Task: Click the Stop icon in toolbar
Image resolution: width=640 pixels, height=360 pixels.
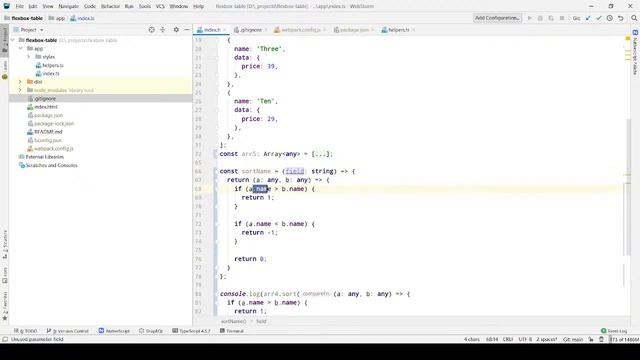Action: pos(562,18)
